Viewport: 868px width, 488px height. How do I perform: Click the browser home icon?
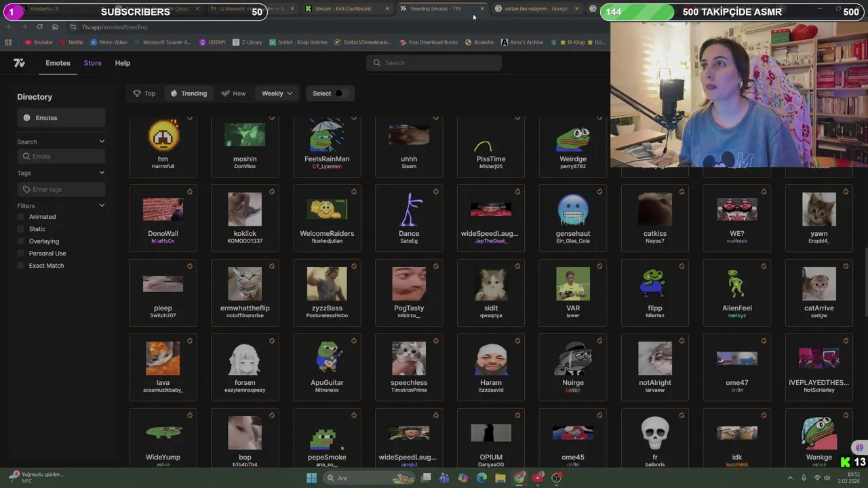(55, 27)
